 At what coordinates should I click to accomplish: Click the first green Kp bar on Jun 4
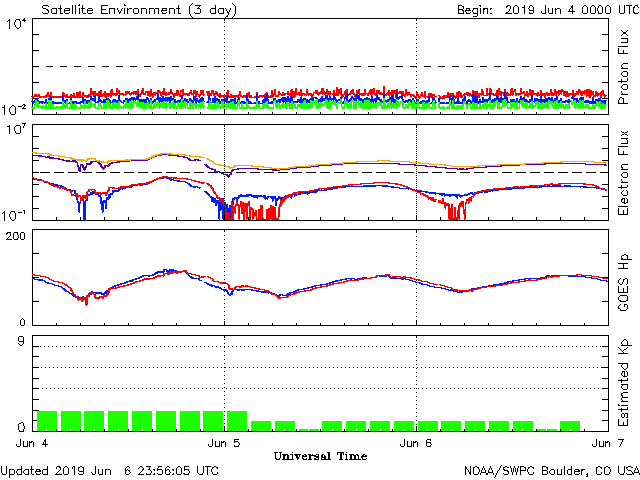(47, 421)
